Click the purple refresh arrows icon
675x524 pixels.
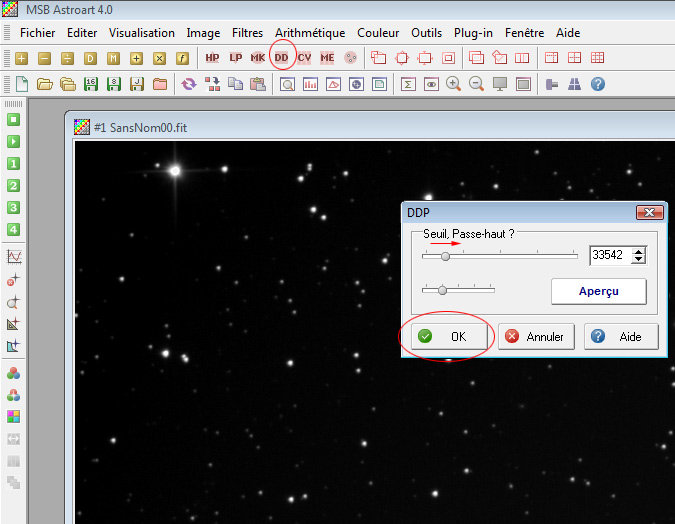coord(189,84)
